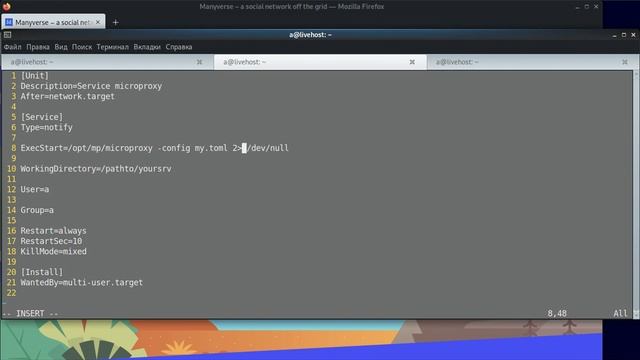Click the Firefox window title text
The width and height of the screenshot is (640, 360).
292,7
